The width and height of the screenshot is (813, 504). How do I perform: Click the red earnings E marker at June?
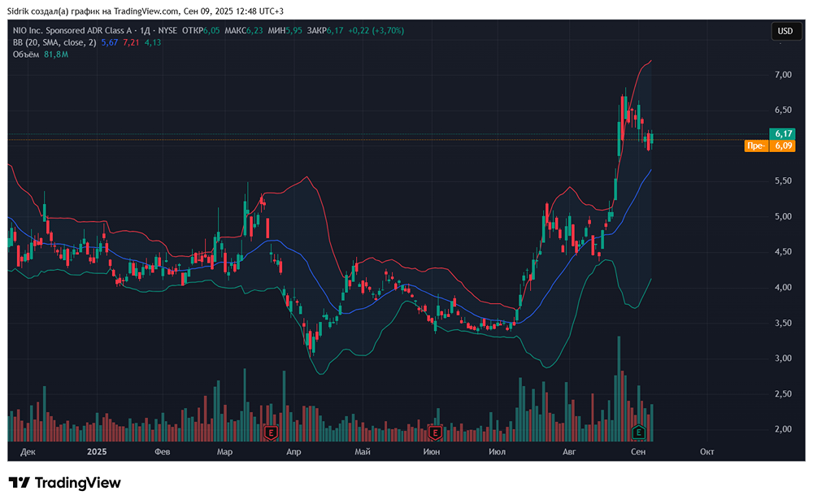435,432
